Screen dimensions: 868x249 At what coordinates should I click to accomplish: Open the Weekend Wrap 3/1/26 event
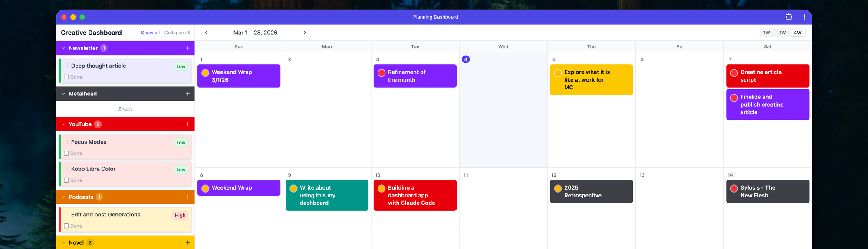(x=239, y=76)
